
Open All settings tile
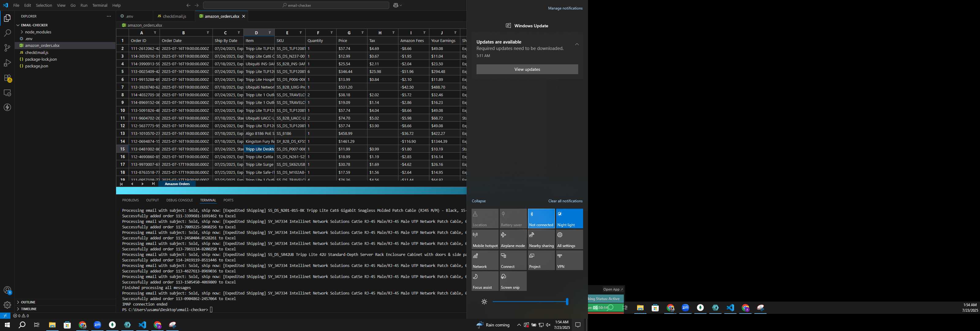coord(570,240)
